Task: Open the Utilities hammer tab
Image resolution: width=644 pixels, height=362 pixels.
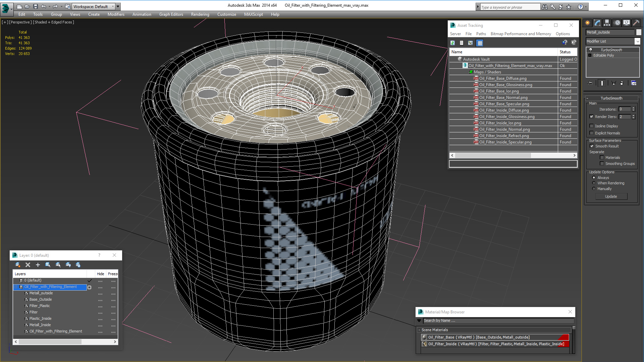Action: click(636, 23)
